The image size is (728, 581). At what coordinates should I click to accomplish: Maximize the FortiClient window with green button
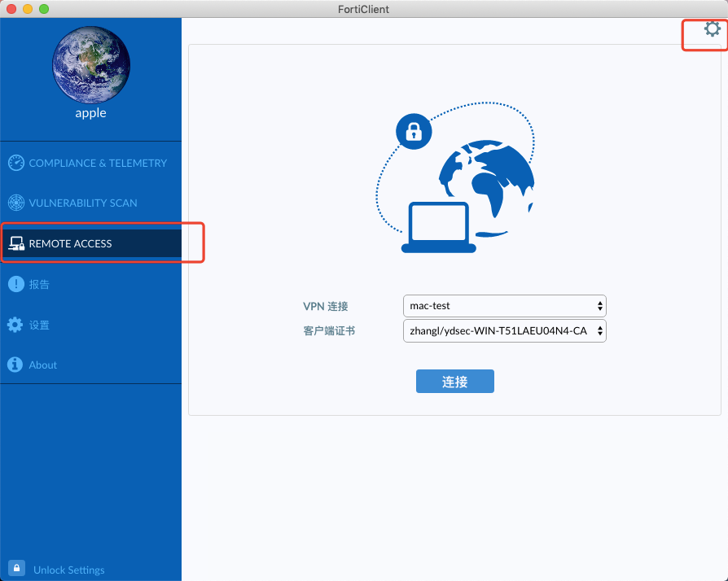coord(44,9)
